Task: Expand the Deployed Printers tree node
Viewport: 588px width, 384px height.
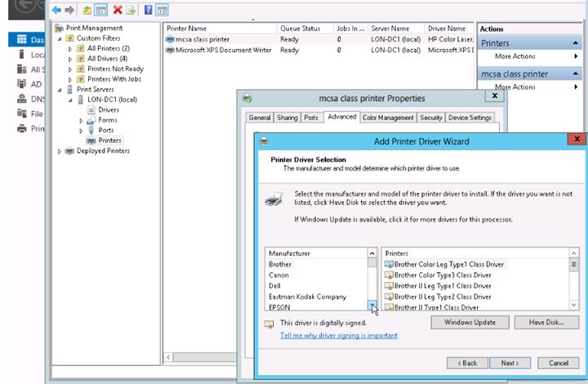Action: 60,151
